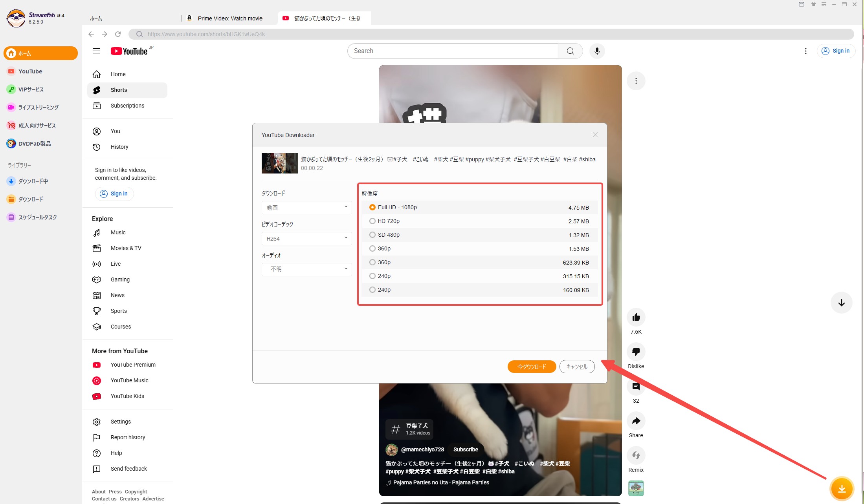Click the 今ダウンロード button

(532, 367)
